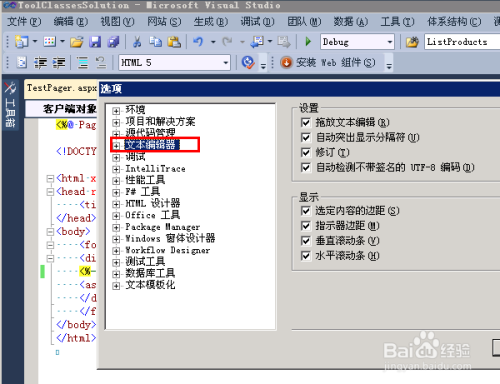Click the New Project toolbar icon
Viewport: 500px width, 384px height.
click(x=21, y=42)
